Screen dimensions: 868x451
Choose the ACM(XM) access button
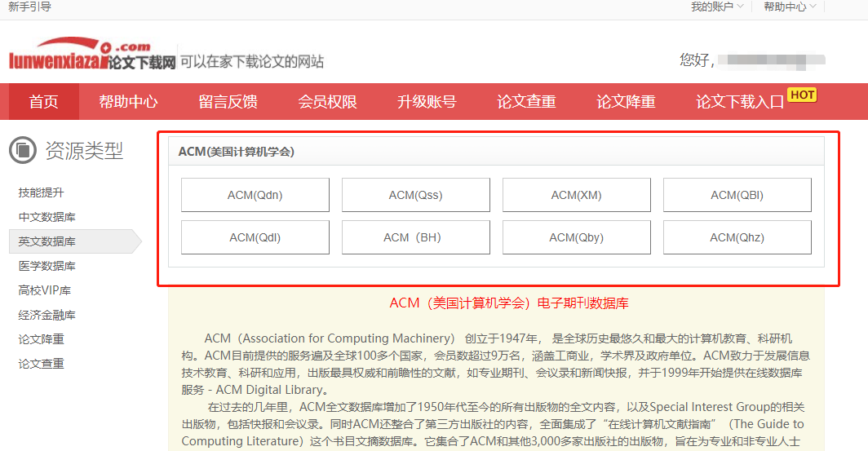576,195
